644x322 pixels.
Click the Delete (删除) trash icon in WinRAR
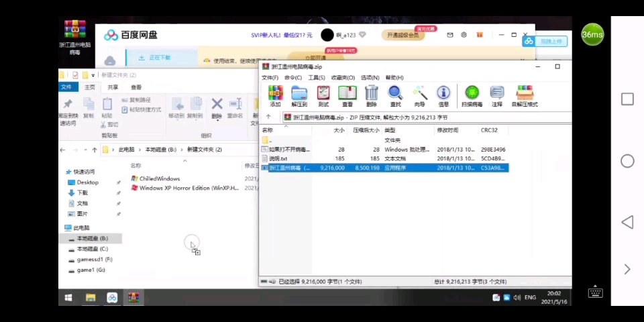tap(371, 96)
